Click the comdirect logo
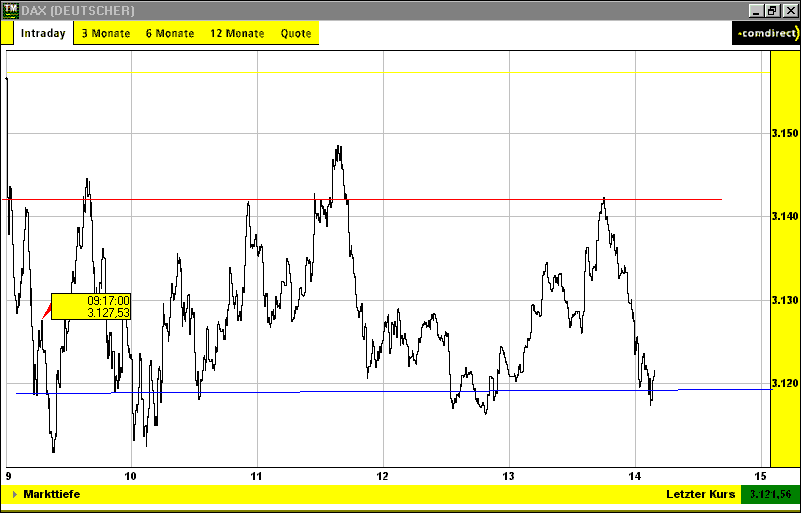The height and width of the screenshot is (513, 801). 766,33
